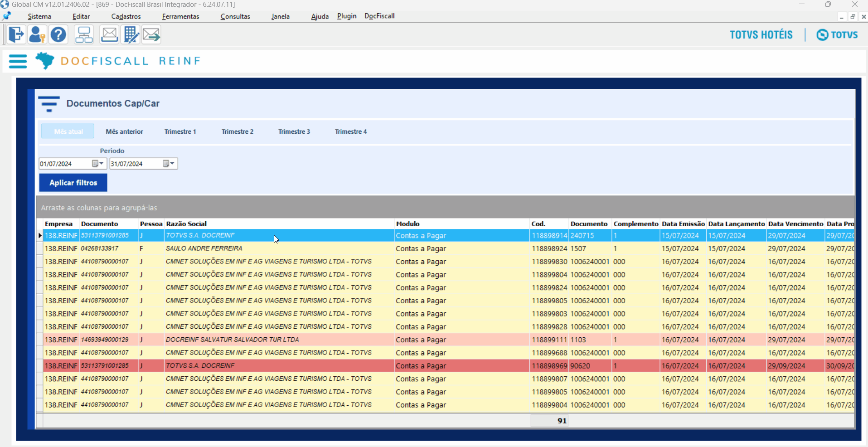
Task: Click the envelope with green arrow icon
Action: tap(151, 34)
